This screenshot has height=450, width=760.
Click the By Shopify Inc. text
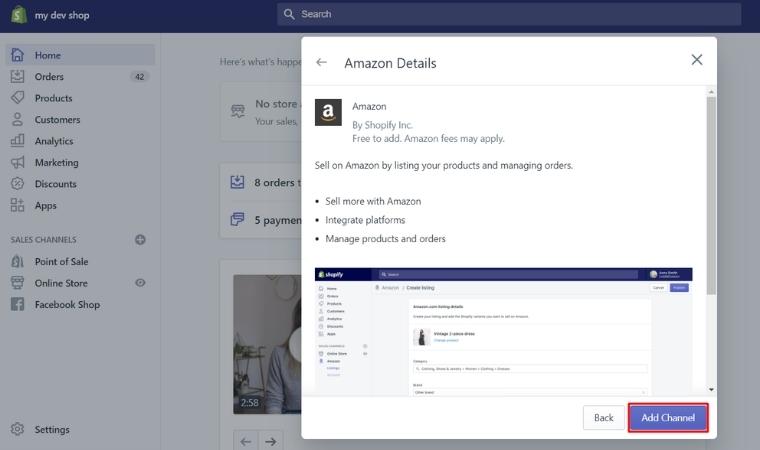click(382, 125)
